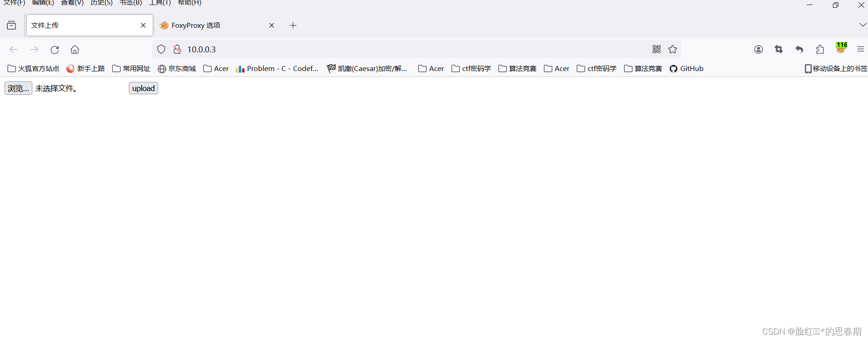
Task: Go to the browser home page
Action: (x=75, y=50)
